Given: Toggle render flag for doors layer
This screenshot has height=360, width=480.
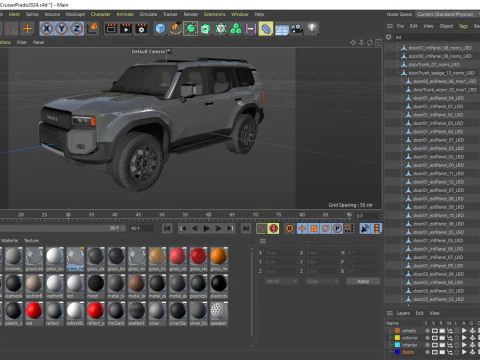Looking at the screenshot, I should [x=442, y=352].
